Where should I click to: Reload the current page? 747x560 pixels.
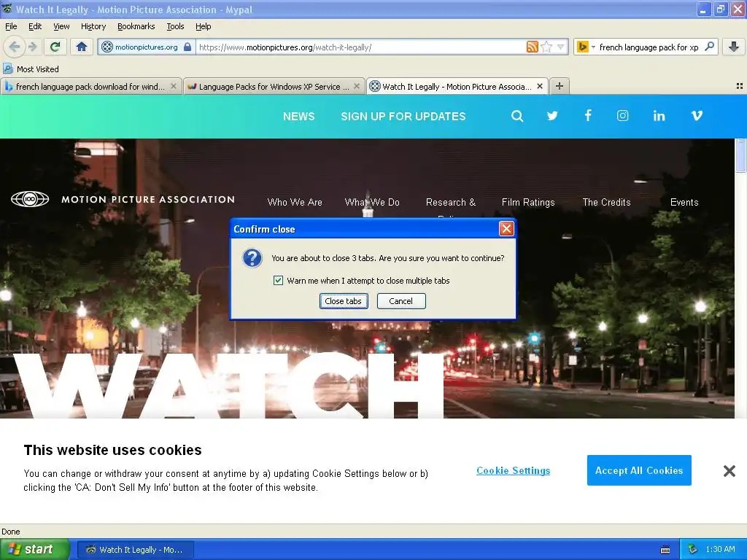[x=55, y=47]
